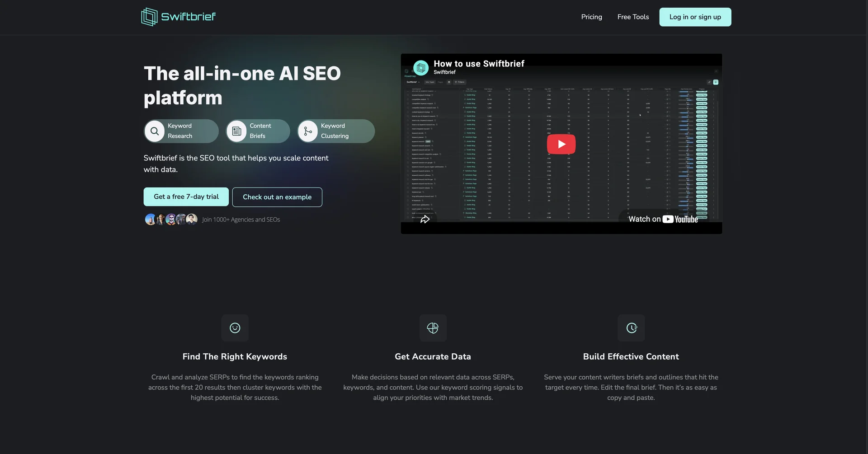
Task: Click the Find The Right Keywords heading
Action: point(235,356)
